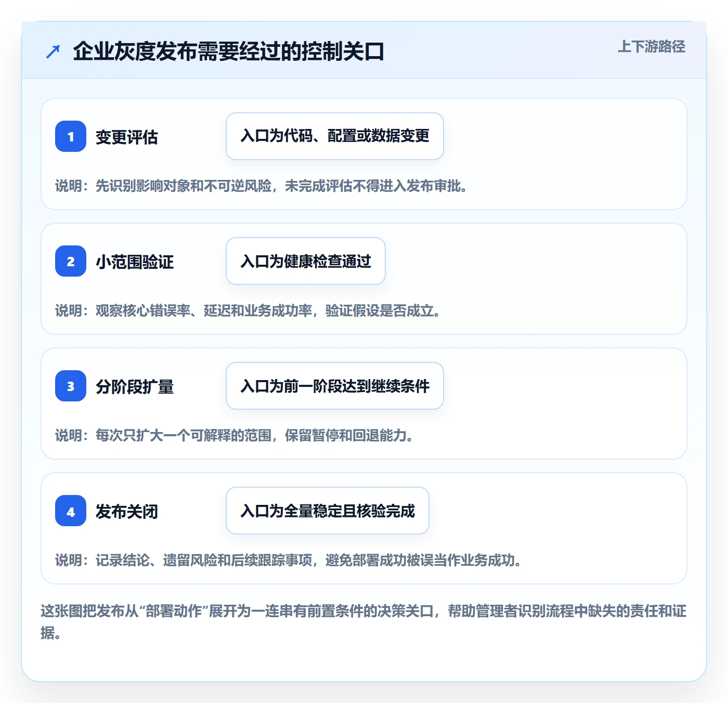The width and height of the screenshot is (728, 703).
Task: Click the 小范围验证 step title
Action: [135, 262]
